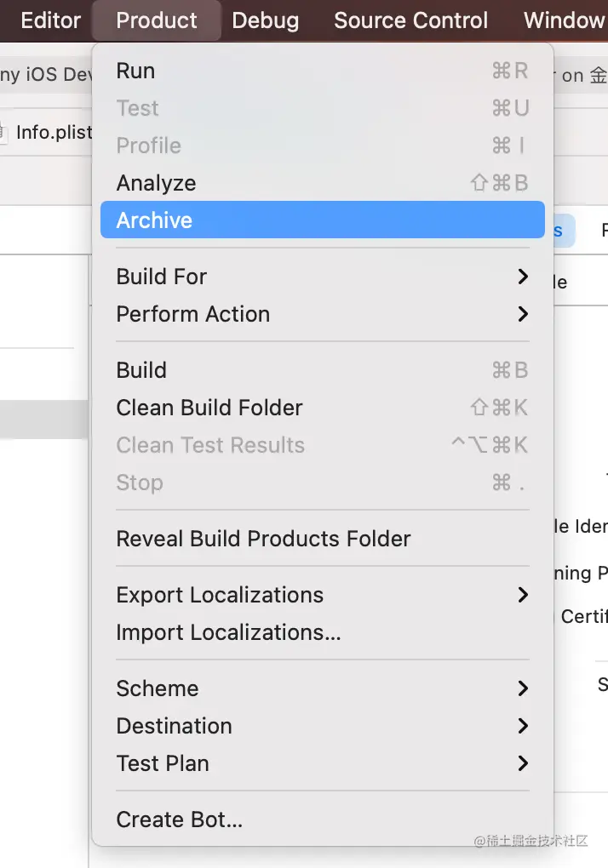
Task: Choose Import Localizations… item
Action: pos(322,632)
